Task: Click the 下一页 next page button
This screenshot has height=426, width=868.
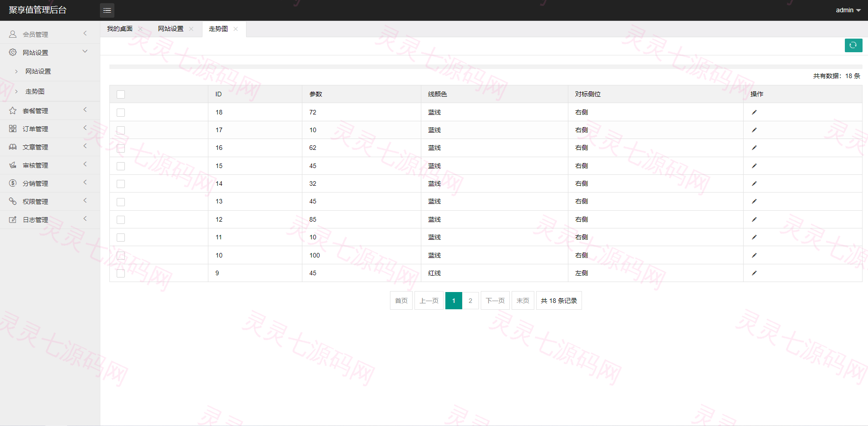Action: (x=495, y=301)
